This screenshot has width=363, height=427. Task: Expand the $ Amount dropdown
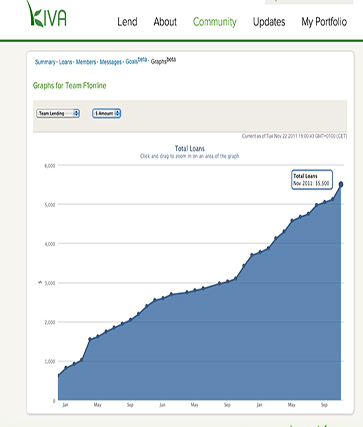(106, 113)
